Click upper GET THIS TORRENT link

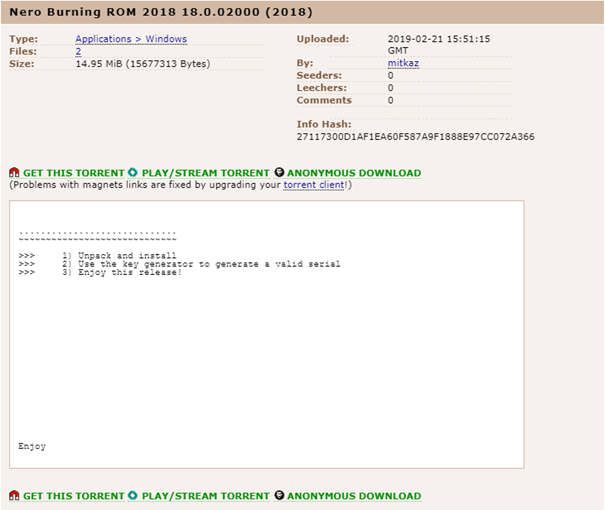(74, 173)
